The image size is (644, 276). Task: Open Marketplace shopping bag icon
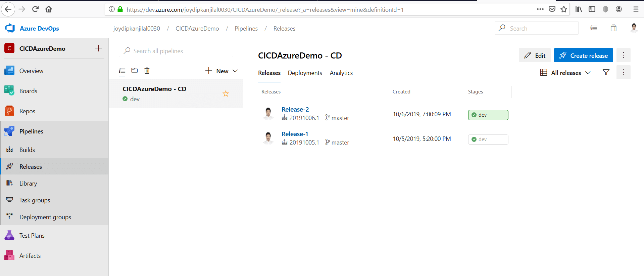[613, 28]
